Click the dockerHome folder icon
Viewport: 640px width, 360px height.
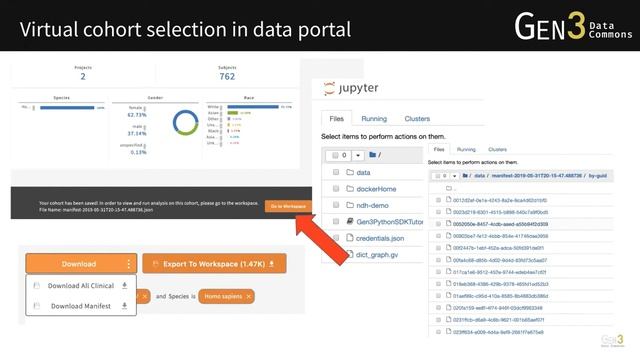pyautogui.click(x=350, y=189)
